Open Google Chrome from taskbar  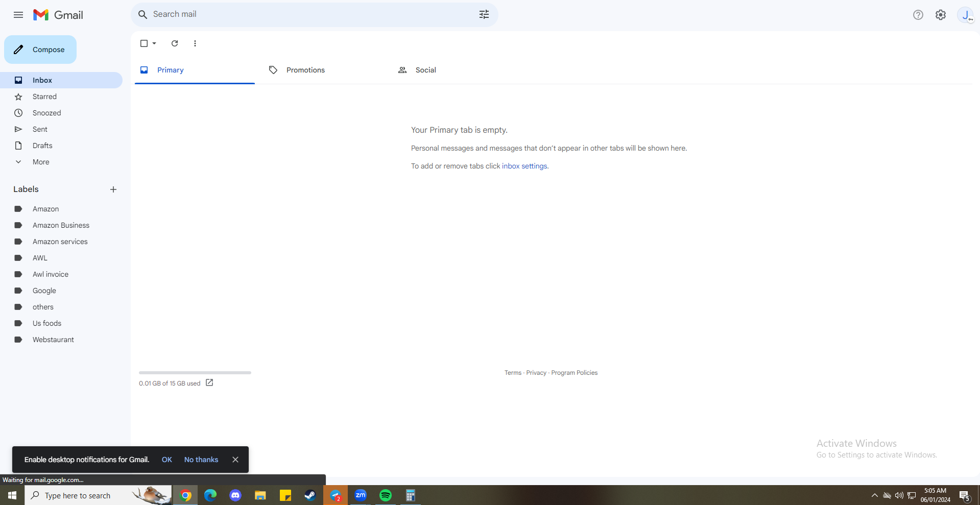pyautogui.click(x=185, y=495)
